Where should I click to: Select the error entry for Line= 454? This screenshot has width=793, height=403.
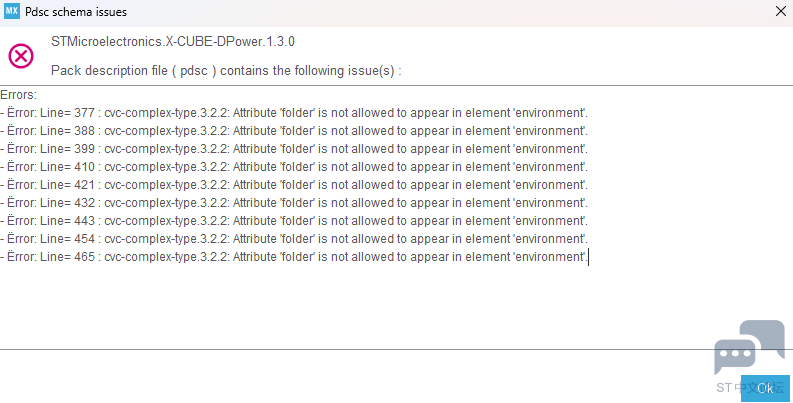point(294,238)
